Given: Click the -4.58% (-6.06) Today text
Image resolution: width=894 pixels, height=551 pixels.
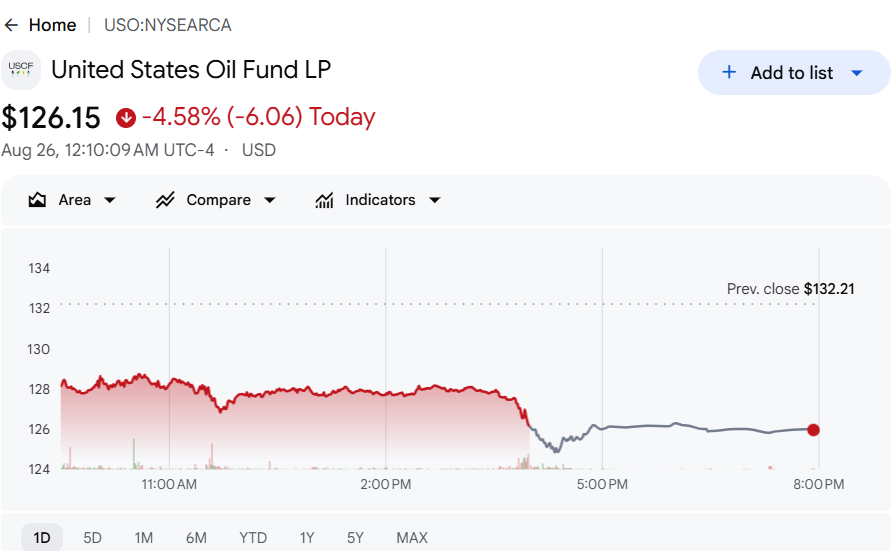Looking at the screenshot, I should (259, 117).
